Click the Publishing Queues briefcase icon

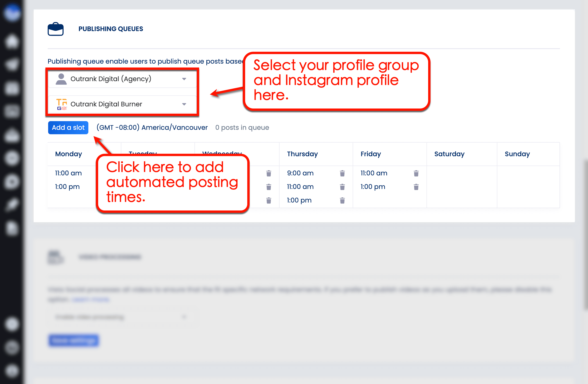55,29
